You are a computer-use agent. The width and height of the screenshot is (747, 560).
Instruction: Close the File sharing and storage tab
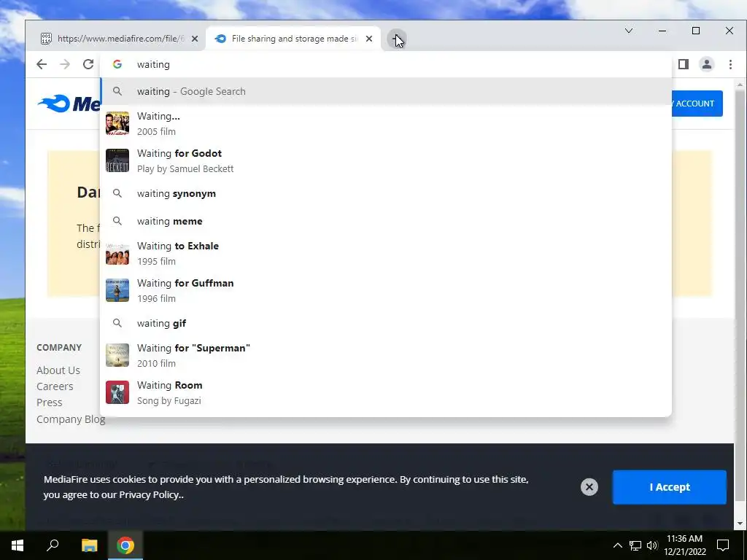pyautogui.click(x=368, y=39)
